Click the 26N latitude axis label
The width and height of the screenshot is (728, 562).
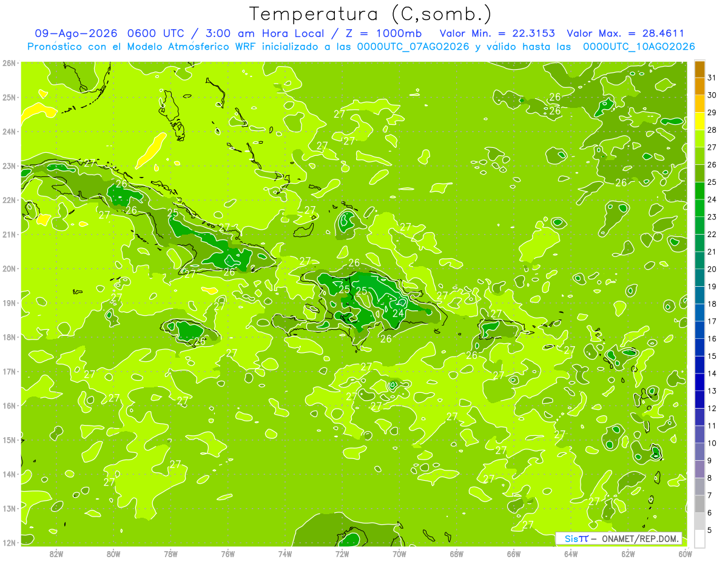click(x=9, y=63)
